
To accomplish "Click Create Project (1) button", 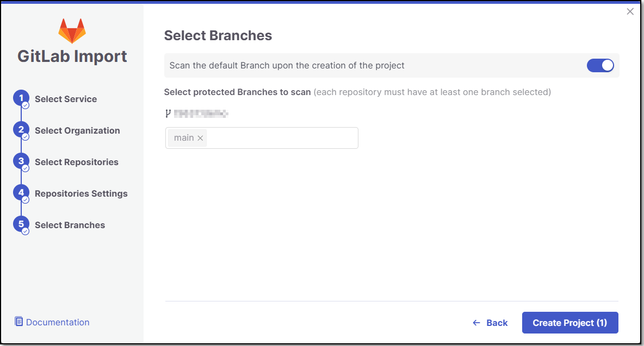I will coord(570,323).
